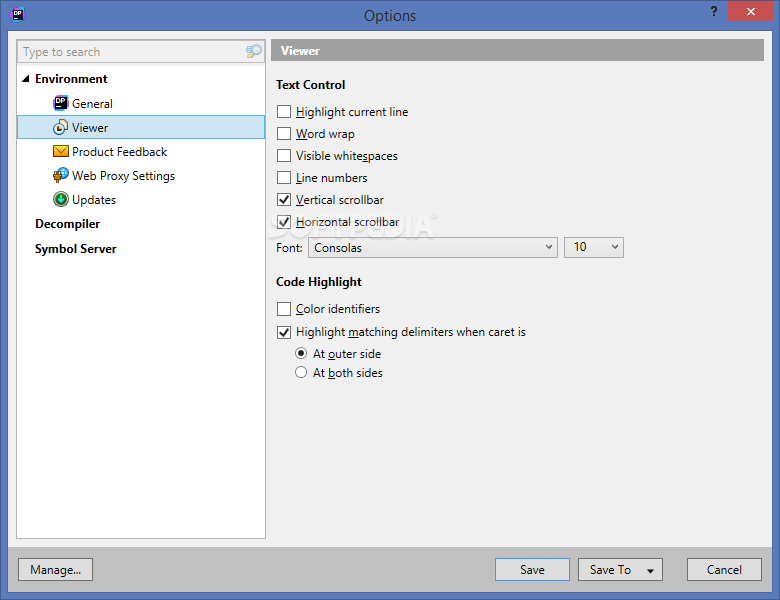Click the Viewer page icon
Screen dimensions: 780x600
(x=61, y=127)
